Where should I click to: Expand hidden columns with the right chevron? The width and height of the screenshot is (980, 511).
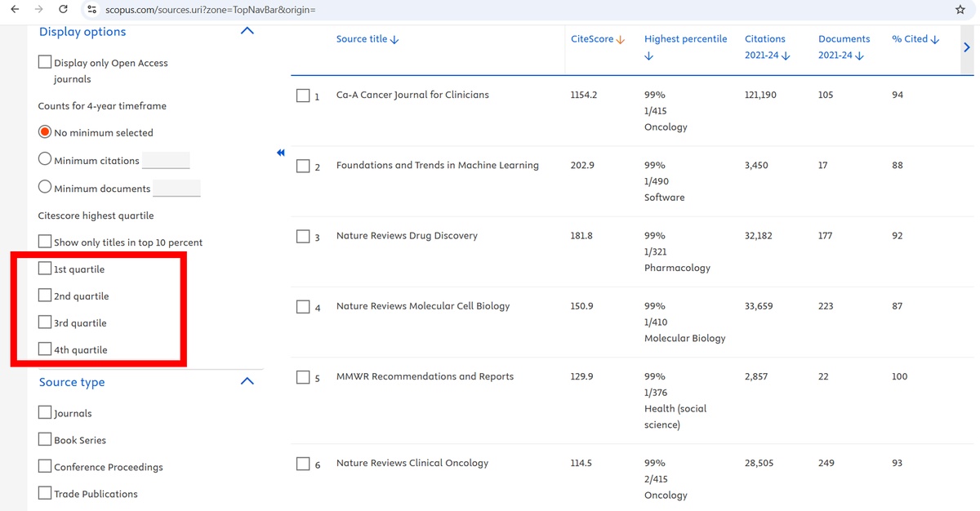[x=966, y=47]
